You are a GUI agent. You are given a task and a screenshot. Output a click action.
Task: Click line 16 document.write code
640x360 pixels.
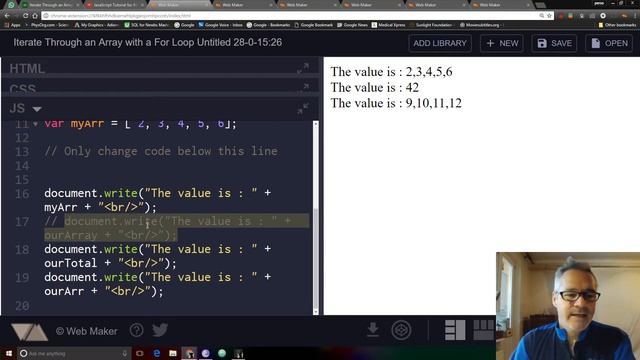(x=158, y=200)
